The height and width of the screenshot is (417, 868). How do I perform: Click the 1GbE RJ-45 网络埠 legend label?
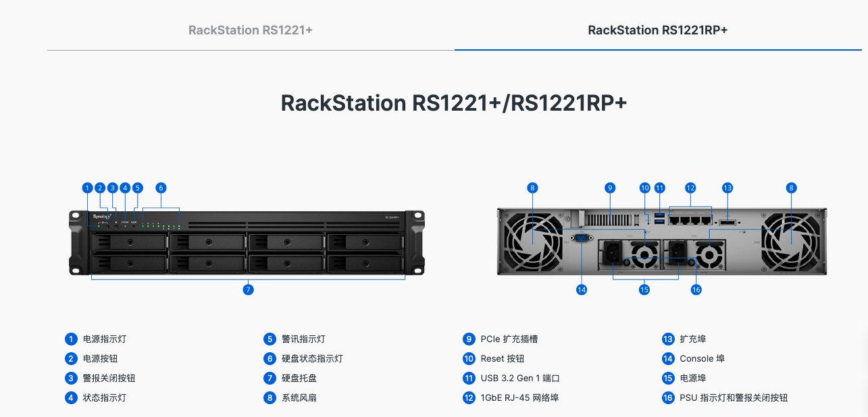click(519, 397)
